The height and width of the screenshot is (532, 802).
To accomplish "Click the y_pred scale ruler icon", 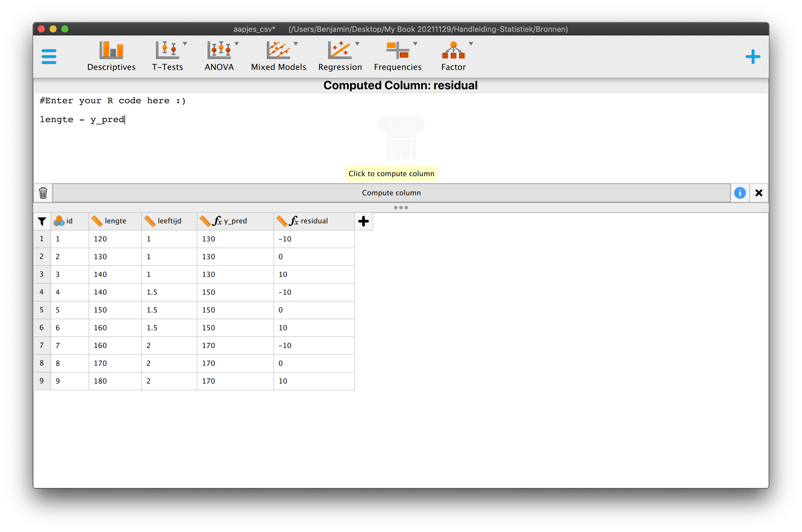I will click(205, 221).
